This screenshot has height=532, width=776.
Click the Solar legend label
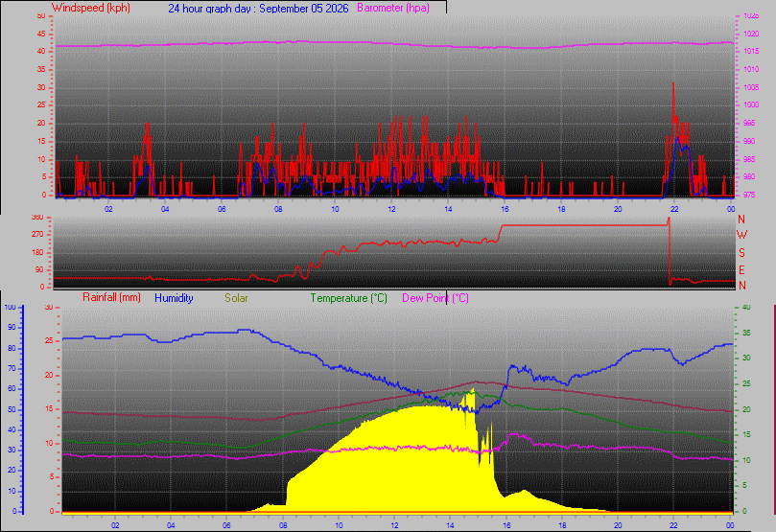[236, 298]
